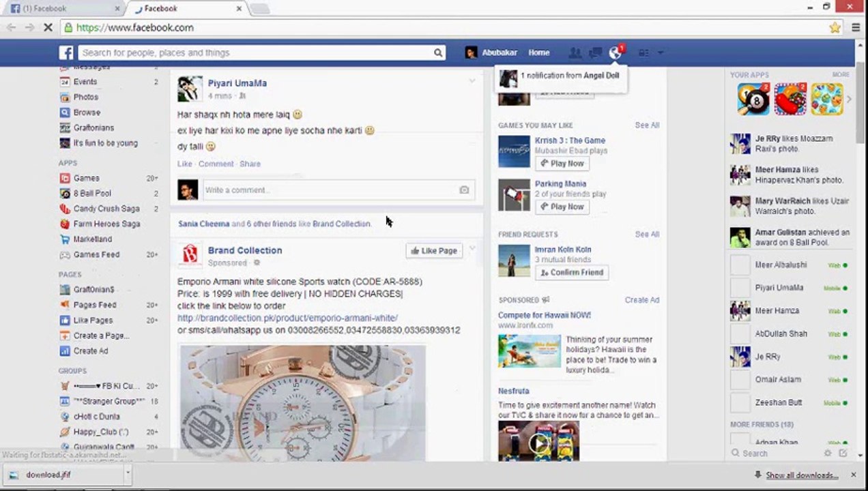Open Pages Feed in sidebar
The width and height of the screenshot is (868, 491).
(x=95, y=305)
